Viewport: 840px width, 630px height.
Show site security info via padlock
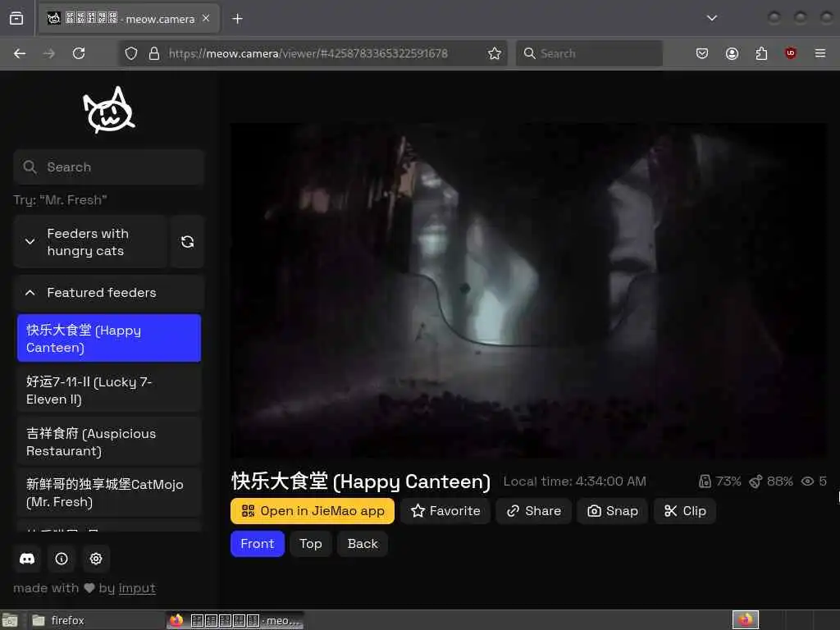154,53
